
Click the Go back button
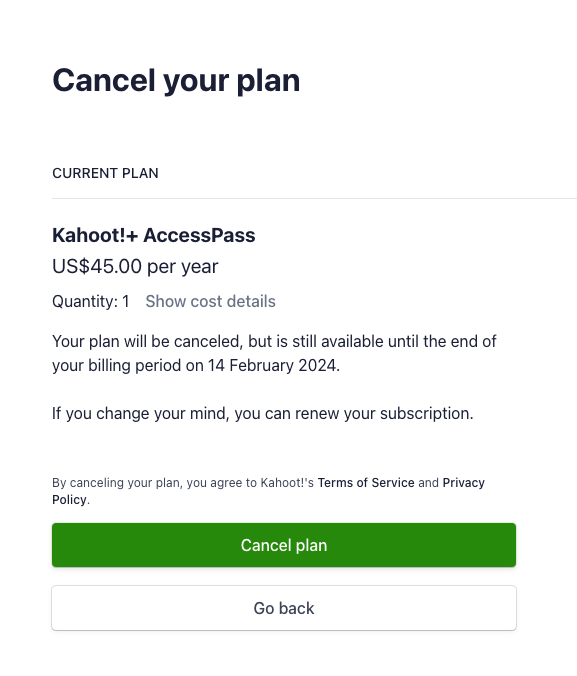pos(284,608)
